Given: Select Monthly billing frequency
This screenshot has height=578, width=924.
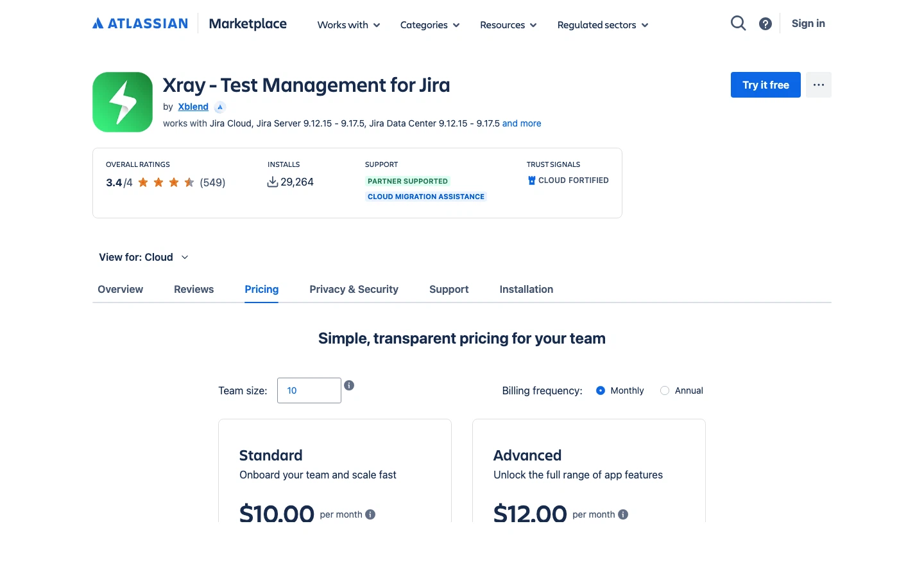Looking at the screenshot, I should [x=601, y=390].
